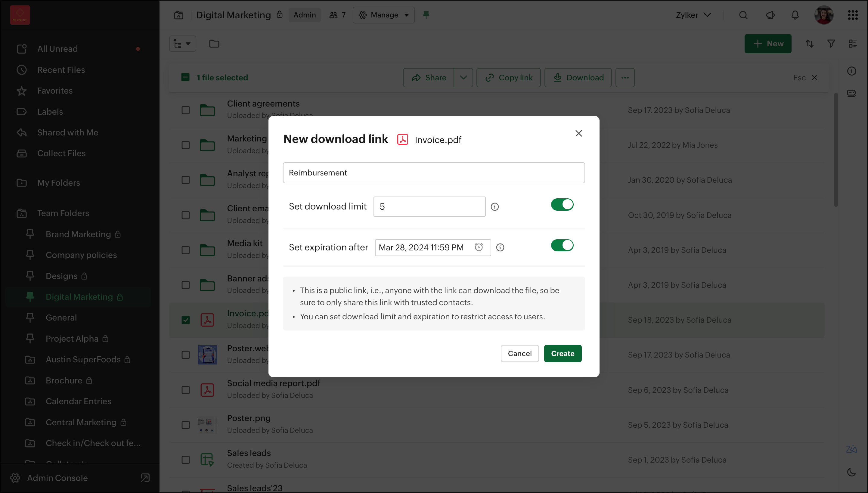The height and width of the screenshot is (493, 868).
Task: Click the info icon beside download limit
Action: 494,206
